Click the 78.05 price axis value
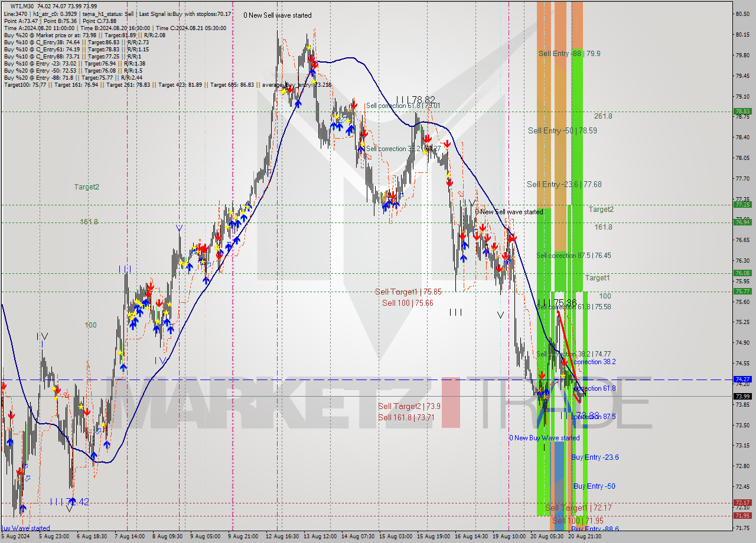Image resolution: width=756 pixels, height=543 pixels. coord(742,158)
